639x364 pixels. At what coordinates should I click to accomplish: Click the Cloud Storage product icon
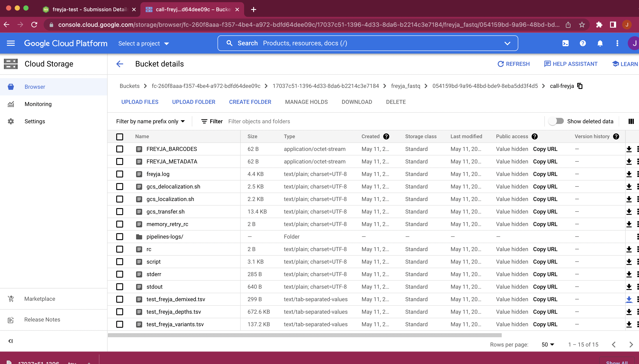(11, 64)
